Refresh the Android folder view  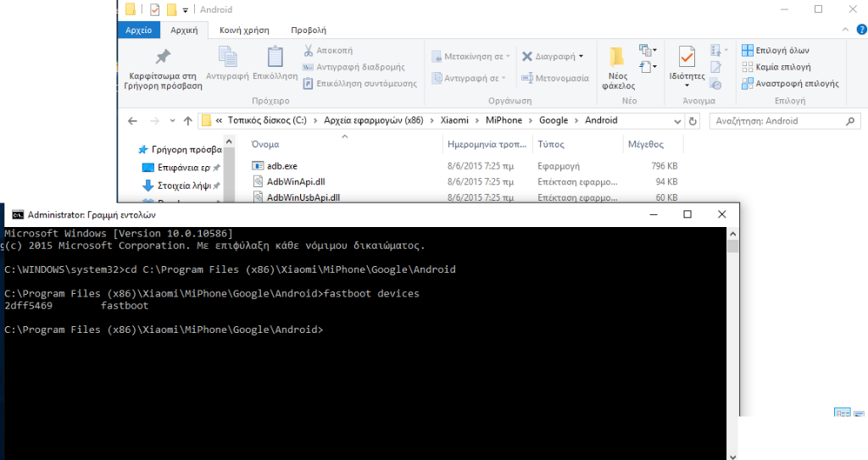tap(692, 120)
